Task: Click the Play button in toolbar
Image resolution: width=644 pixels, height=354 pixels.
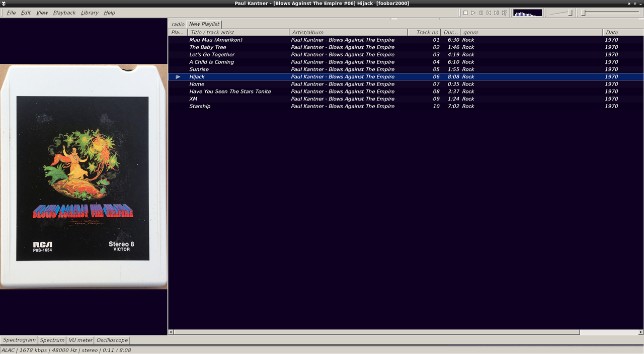Action: [x=473, y=13]
